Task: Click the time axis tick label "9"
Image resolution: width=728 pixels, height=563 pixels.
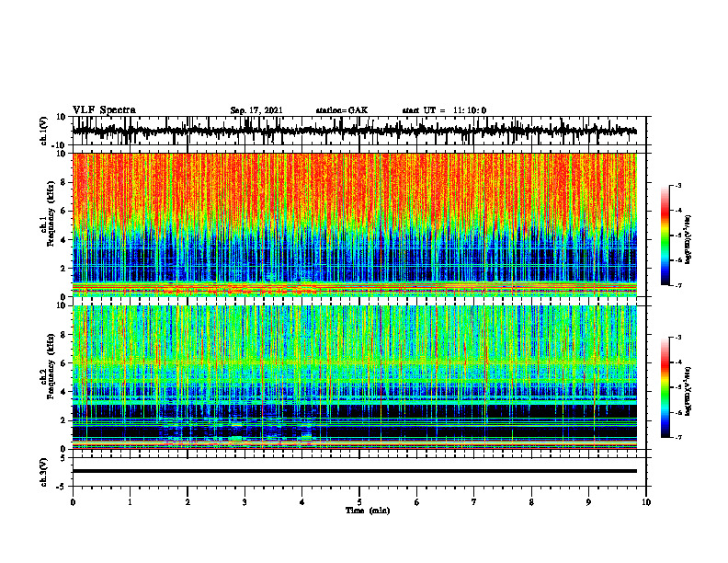Action: tap(588, 502)
